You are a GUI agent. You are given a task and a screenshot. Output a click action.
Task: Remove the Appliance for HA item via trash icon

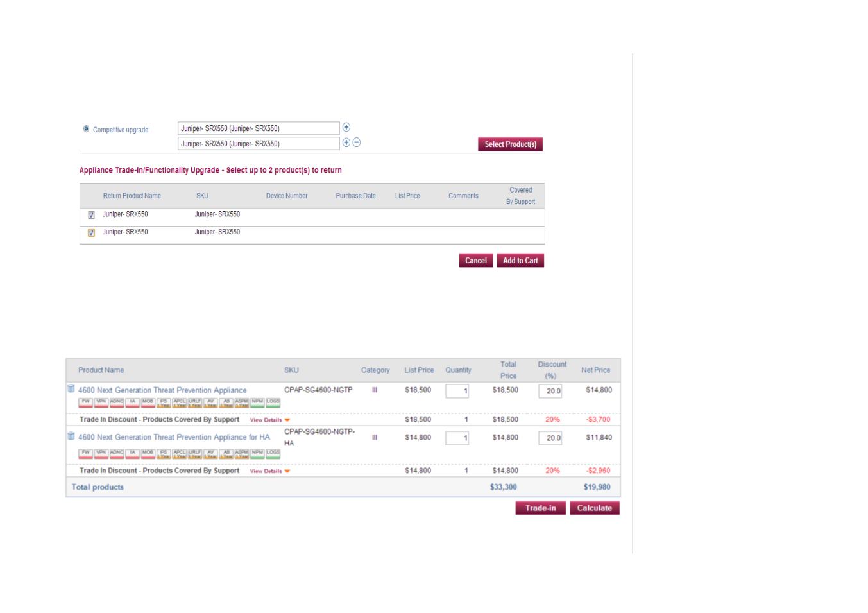71,436
